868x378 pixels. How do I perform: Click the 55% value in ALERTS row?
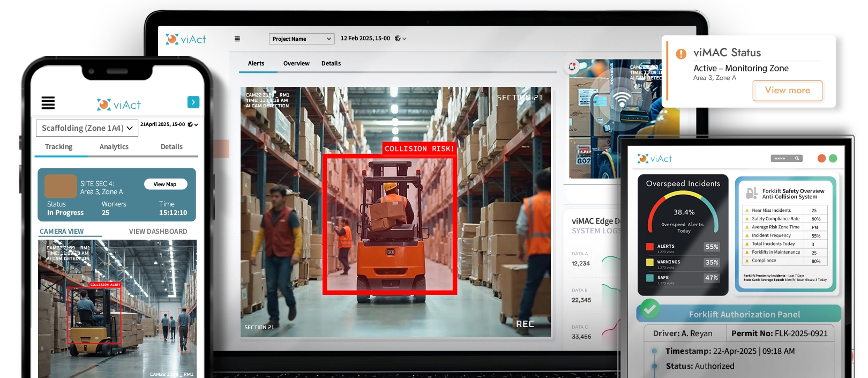coord(712,247)
